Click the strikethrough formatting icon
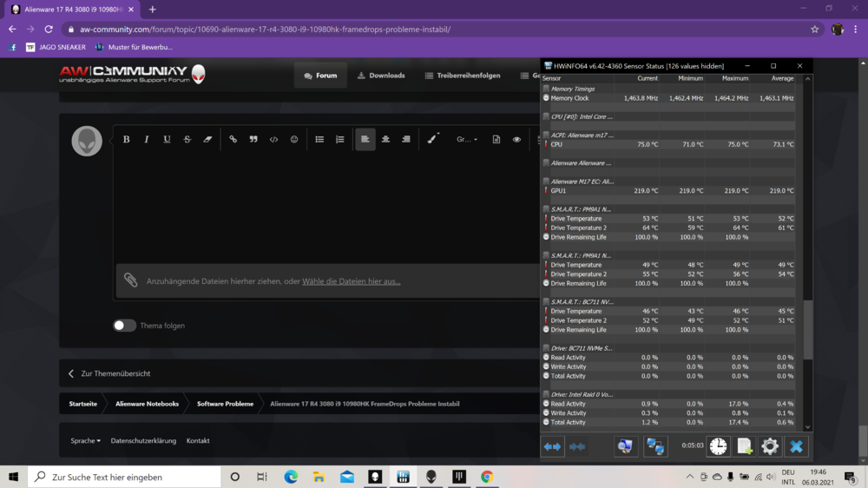Image resolution: width=868 pixels, height=488 pixels. [x=187, y=139]
